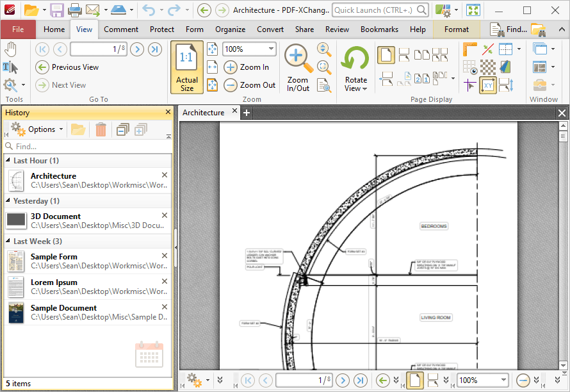Click the Rotate View icon

click(355, 58)
